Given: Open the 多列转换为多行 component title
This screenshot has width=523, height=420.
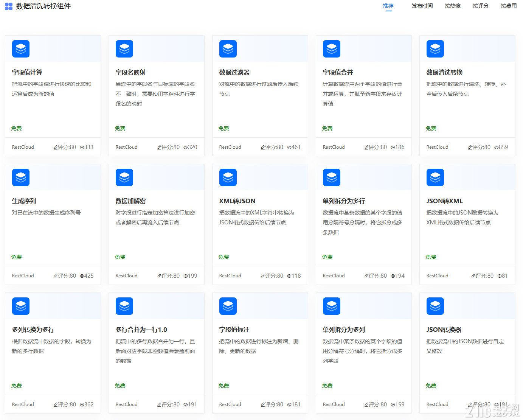Looking at the screenshot, I should (33, 330).
